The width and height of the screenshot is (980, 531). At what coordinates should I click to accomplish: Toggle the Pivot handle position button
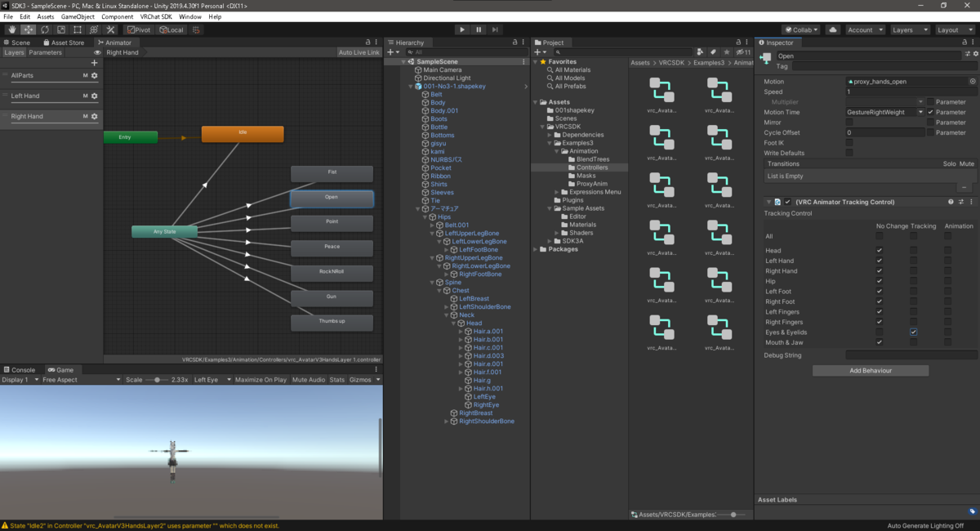pyautogui.click(x=139, y=29)
